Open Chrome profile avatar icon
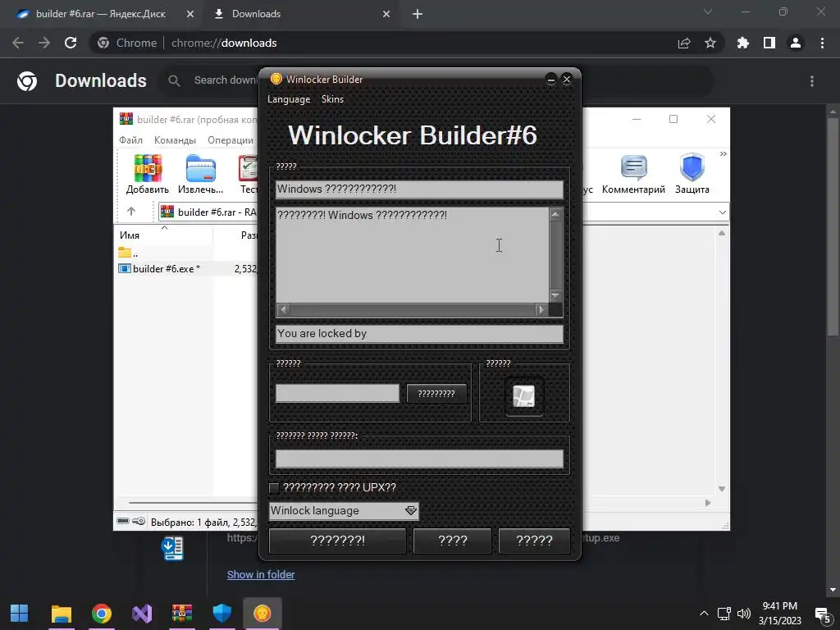 pyautogui.click(x=796, y=43)
